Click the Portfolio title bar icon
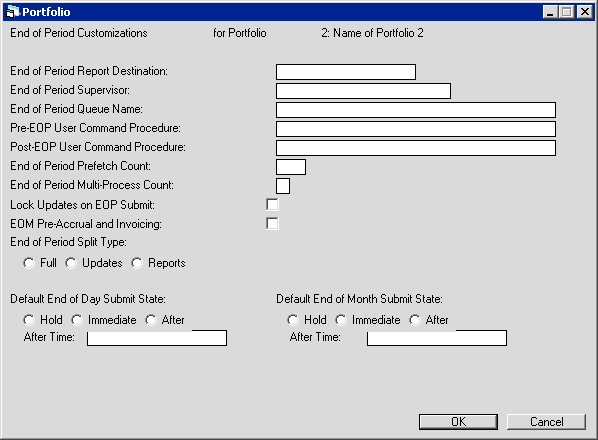The width and height of the screenshot is (598, 440). click(x=13, y=11)
